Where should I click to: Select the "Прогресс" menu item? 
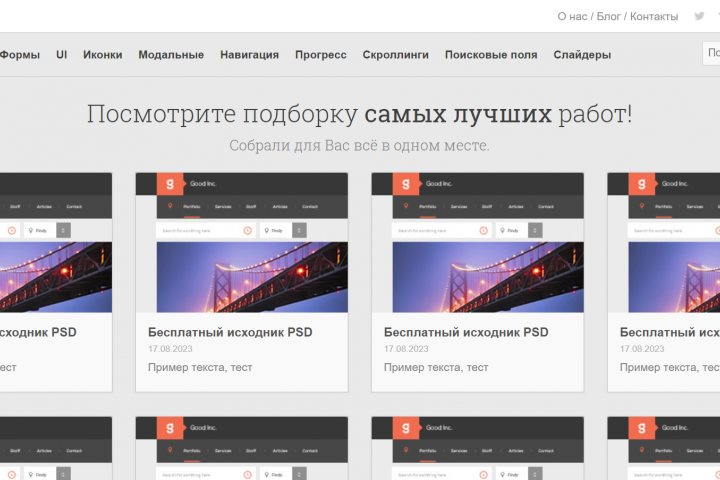coord(321,55)
